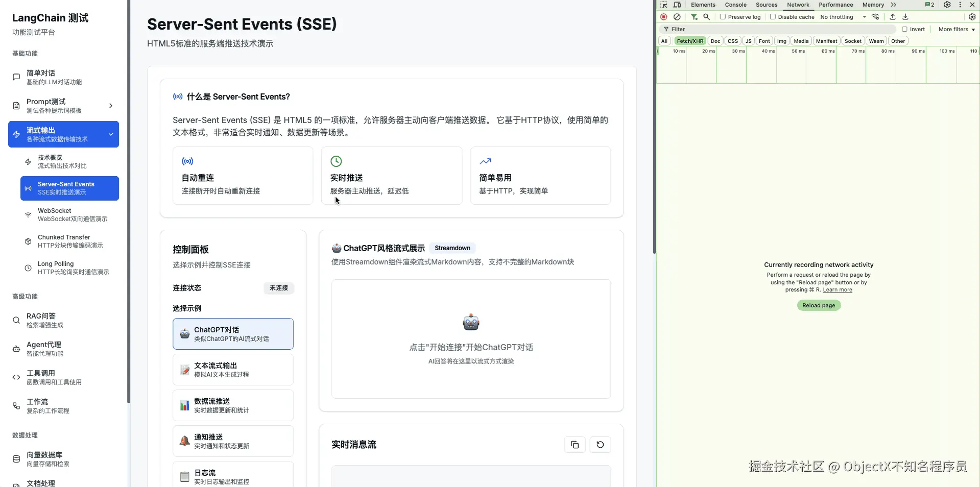The width and height of the screenshot is (980, 487).
Task: Enable the Preserve log checkbox
Action: 723,17
